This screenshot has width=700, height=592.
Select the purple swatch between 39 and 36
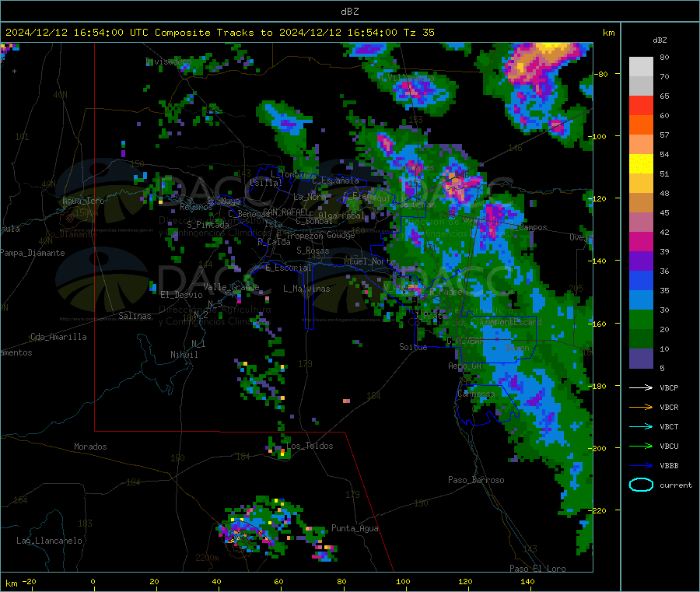[x=641, y=261]
